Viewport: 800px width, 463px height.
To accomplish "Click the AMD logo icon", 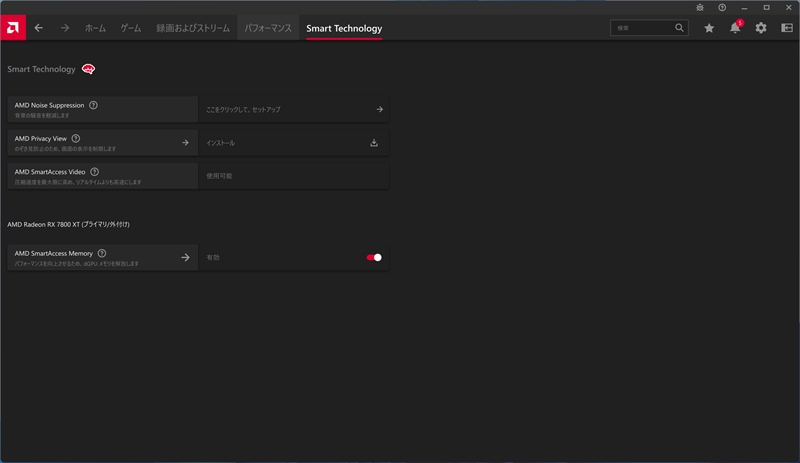I will tap(13, 28).
